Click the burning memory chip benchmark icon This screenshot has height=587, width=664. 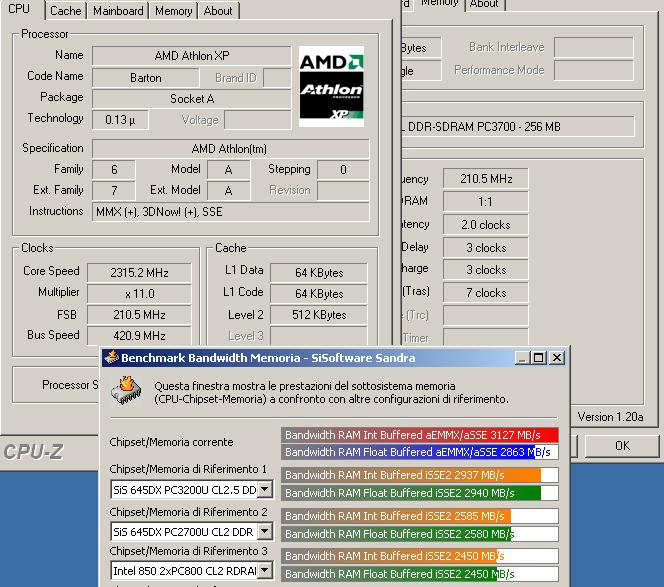126,390
